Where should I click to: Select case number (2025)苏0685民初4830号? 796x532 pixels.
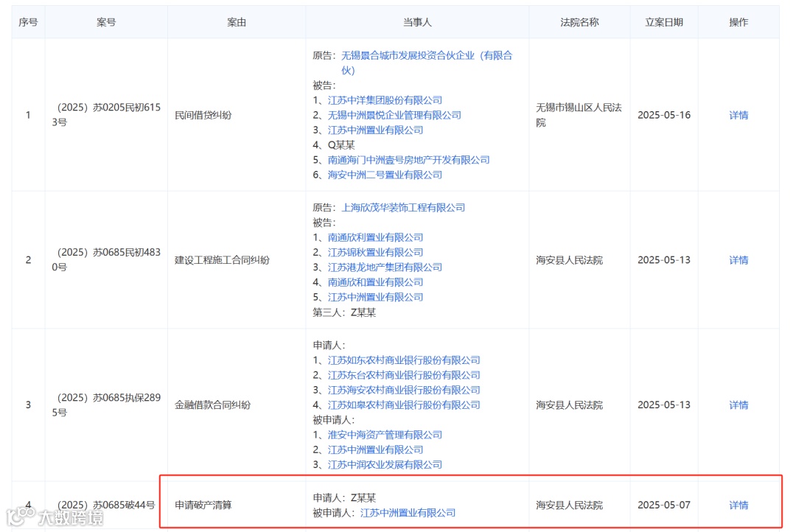click(106, 259)
